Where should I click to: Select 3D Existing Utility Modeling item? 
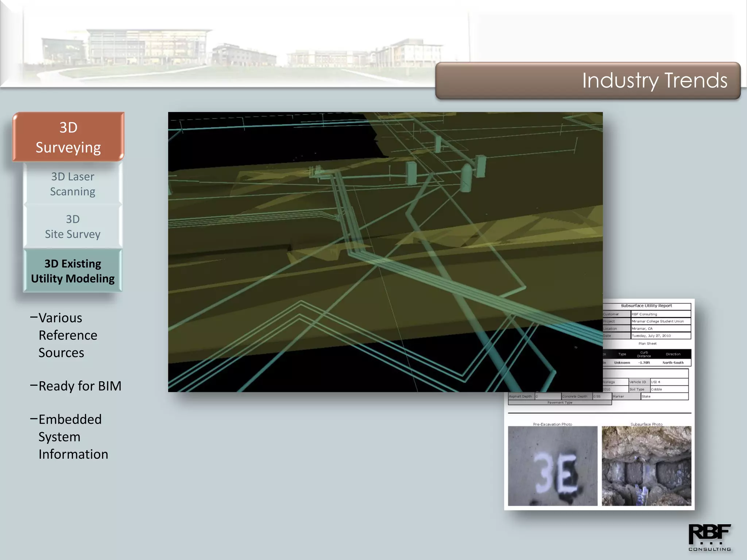pyautogui.click(x=73, y=271)
